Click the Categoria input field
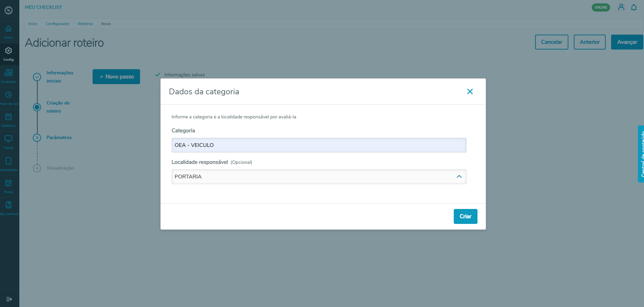The image size is (644, 307). (x=319, y=145)
